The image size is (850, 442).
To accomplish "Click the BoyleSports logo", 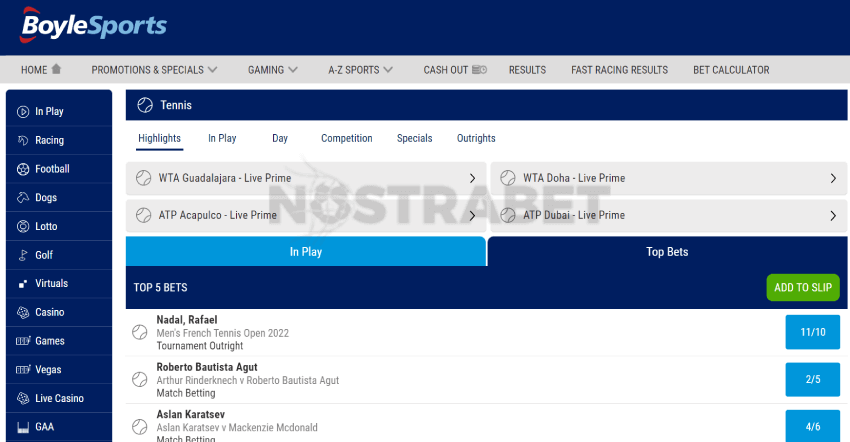I will point(93,25).
